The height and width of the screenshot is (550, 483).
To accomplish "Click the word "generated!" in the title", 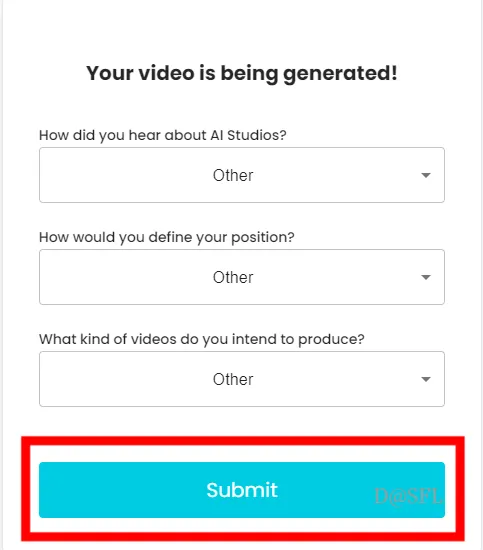I will coord(340,74).
